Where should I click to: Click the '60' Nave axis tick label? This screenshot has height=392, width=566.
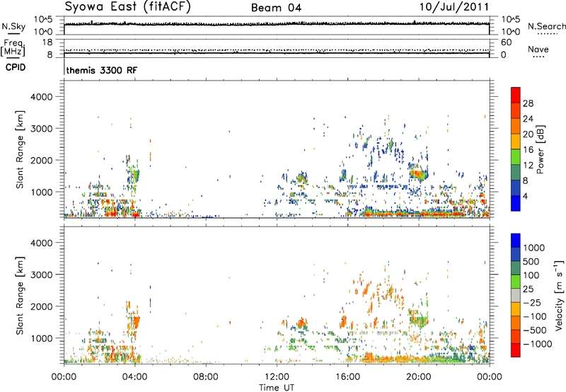(x=506, y=42)
